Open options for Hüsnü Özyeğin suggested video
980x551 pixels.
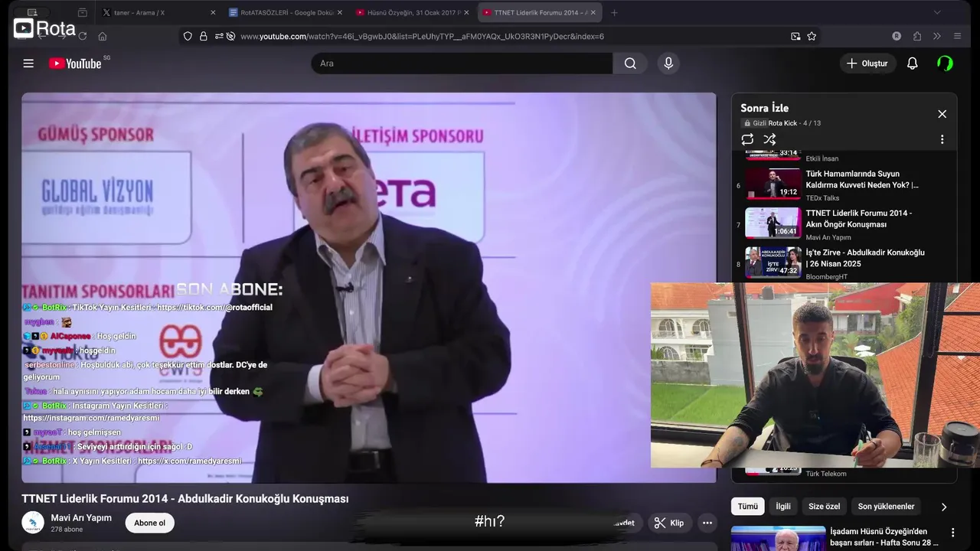point(952,533)
